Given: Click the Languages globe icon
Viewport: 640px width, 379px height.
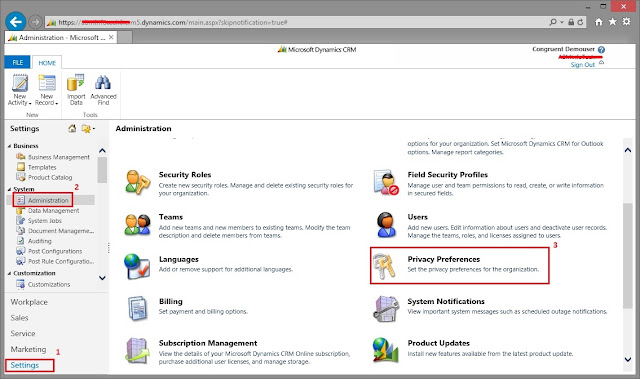Looking at the screenshot, I should 137,266.
